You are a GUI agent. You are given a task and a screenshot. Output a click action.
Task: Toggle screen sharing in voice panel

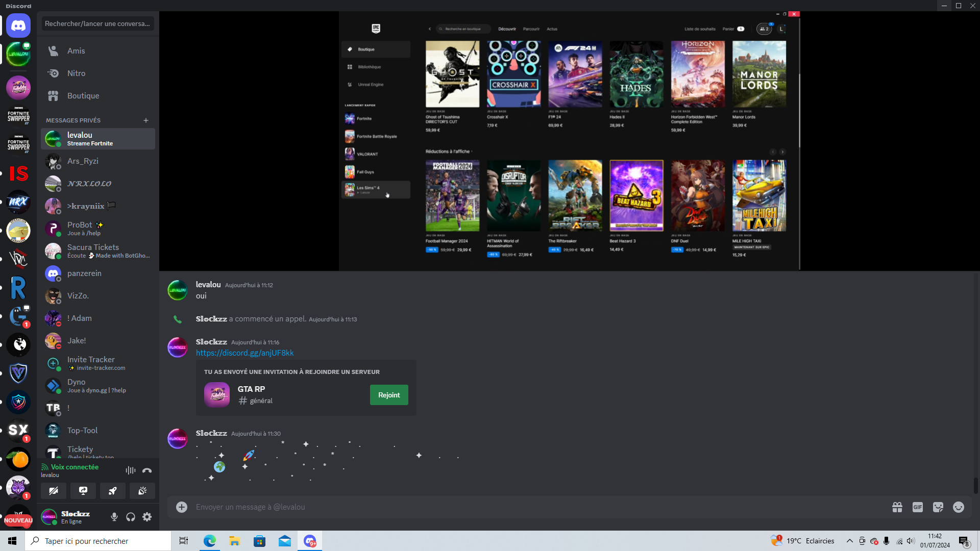[83, 491]
